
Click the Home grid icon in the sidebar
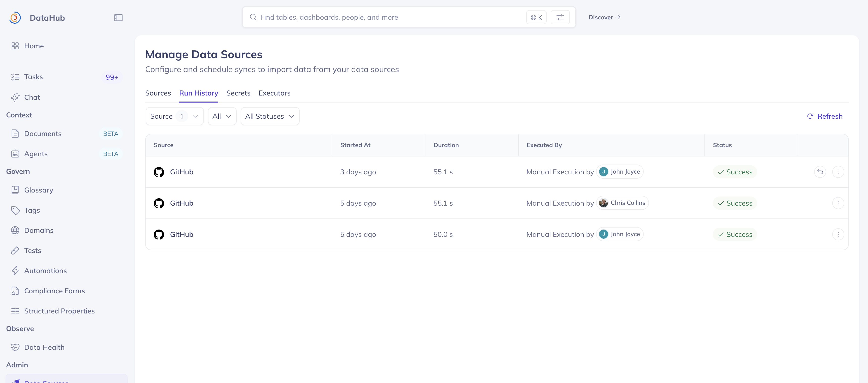15,46
